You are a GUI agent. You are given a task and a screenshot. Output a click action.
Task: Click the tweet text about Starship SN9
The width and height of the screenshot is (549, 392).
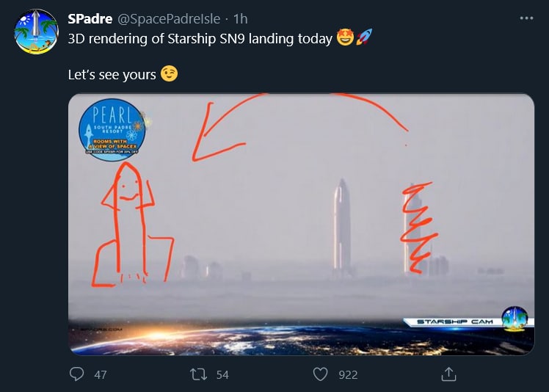(x=200, y=38)
